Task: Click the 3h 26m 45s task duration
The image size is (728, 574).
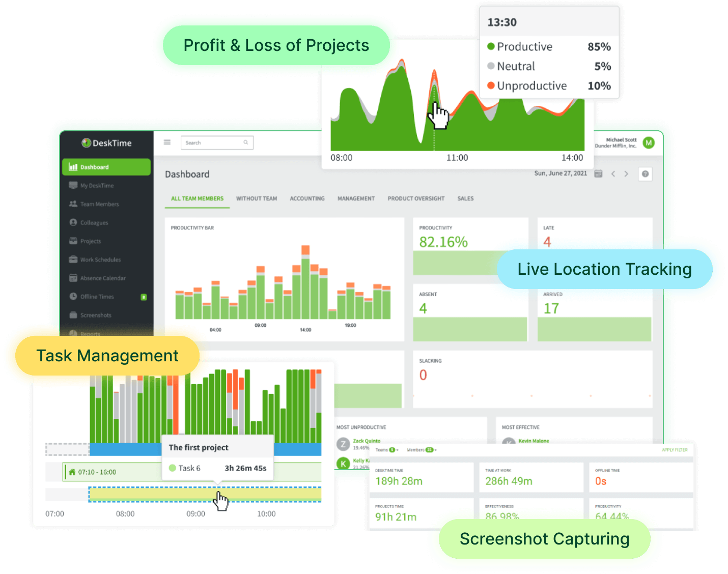Action: point(245,468)
